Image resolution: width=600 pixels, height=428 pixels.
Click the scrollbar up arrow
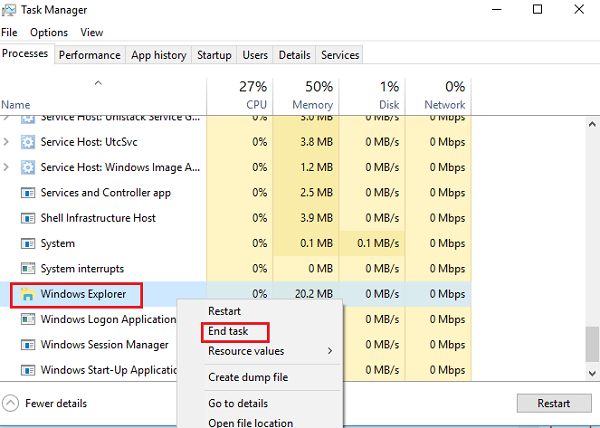pos(592,124)
